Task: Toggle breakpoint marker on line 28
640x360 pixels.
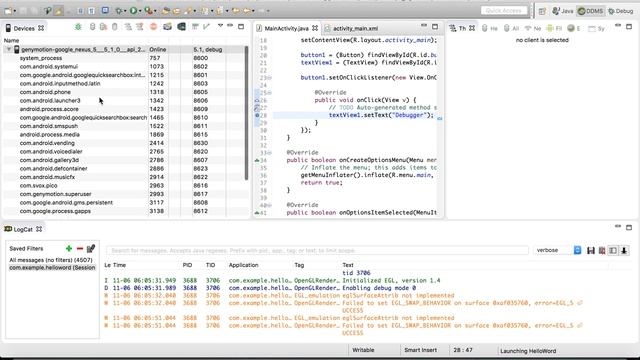Action: [257, 115]
